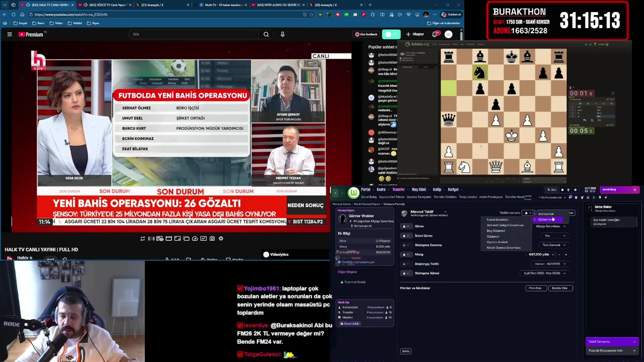Image resolution: width=644 pixels, height=362 pixels.
Task: Go back in the browser
Action: coord(5,14)
